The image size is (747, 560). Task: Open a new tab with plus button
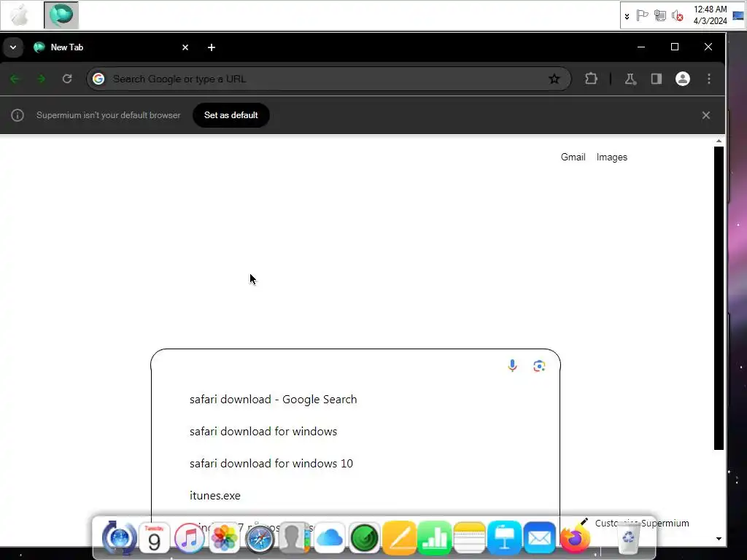coord(212,47)
